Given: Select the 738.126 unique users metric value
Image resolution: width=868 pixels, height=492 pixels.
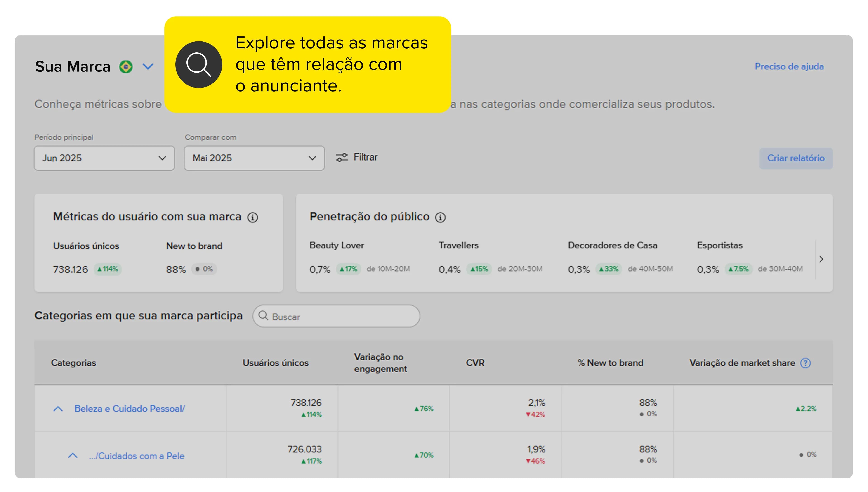Looking at the screenshot, I should (x=70, y=269).
